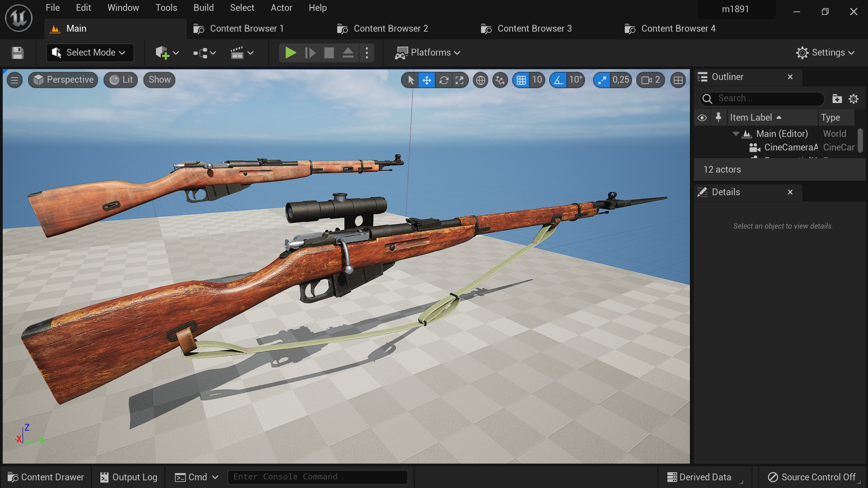This screenshot has height=488, width=868.
Task: Open the add content (cube plus) dropdown
Action: (x=167, y=53)
